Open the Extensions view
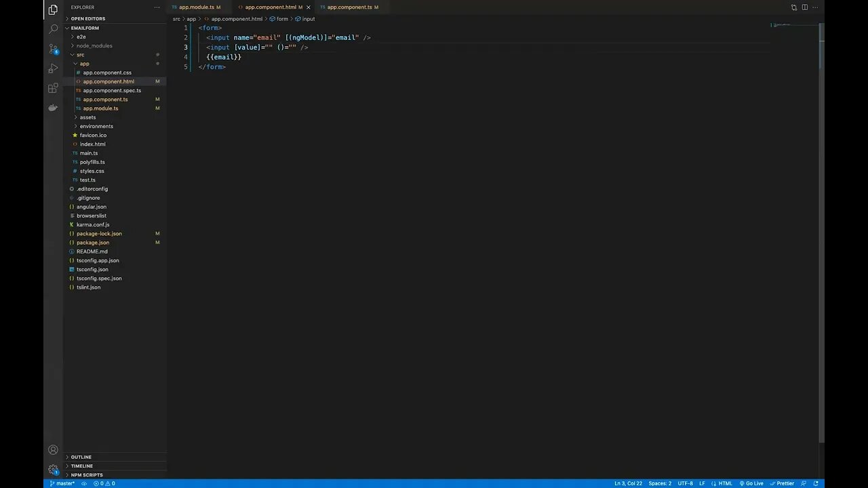The height and width of the screenshot is (488, 868). [x=53, y=88]
